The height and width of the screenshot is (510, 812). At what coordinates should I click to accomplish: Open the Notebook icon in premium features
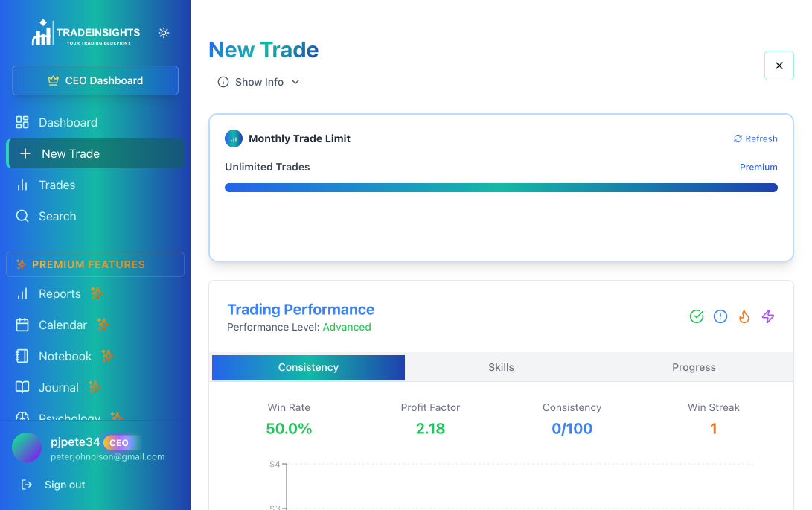[x=22, y=356]
